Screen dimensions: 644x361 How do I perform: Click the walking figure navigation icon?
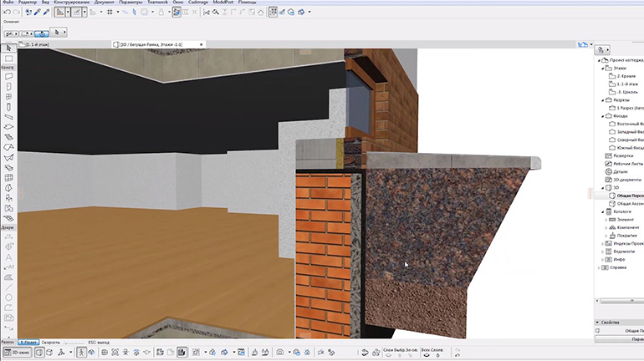82,353
